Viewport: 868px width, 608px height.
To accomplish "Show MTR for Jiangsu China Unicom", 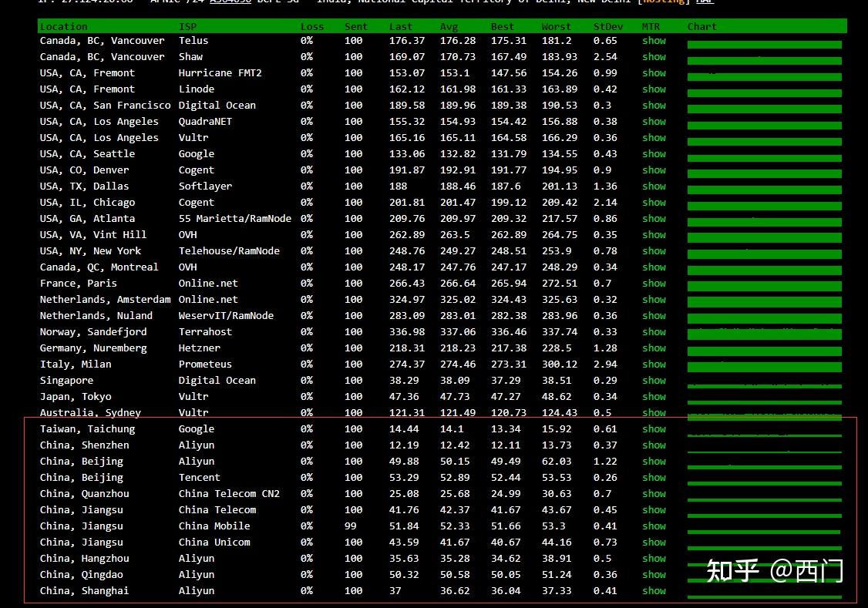I will pos(654,542).
